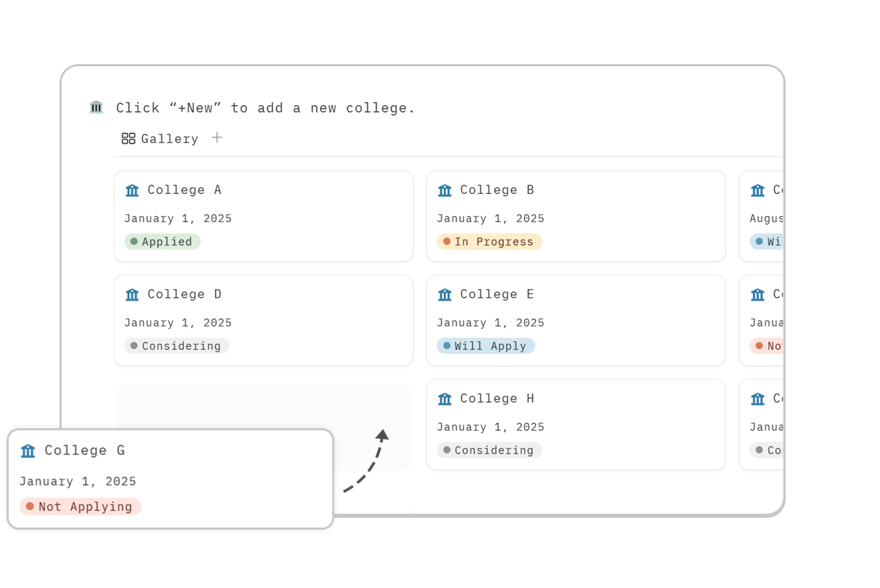Click the Applied status tag
The image size is (880, 588).
pos(162,241)
